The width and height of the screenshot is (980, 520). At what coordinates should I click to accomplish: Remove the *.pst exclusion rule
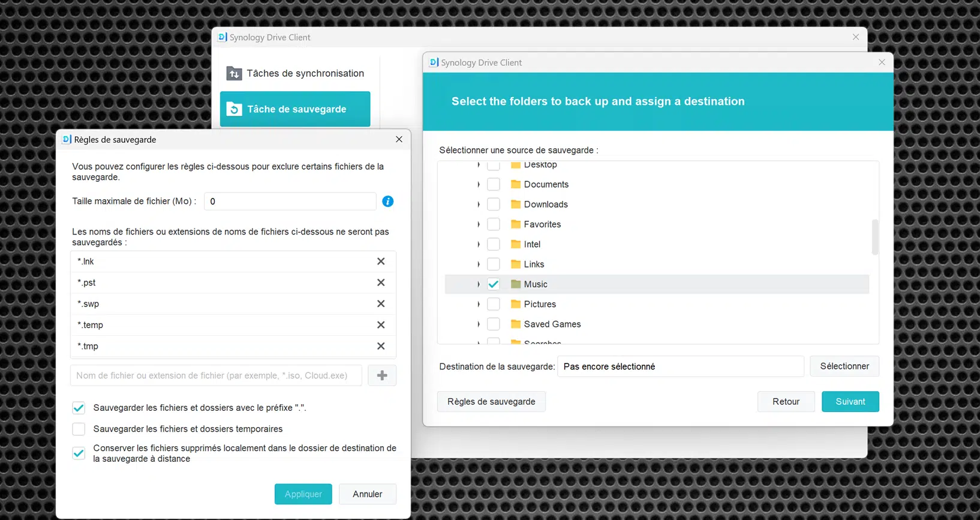(381, 282)
